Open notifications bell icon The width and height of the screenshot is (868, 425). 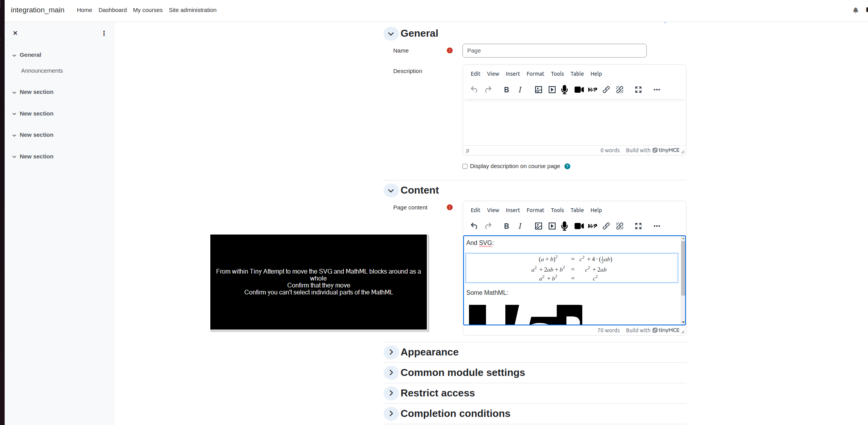[x=856, y=10]
